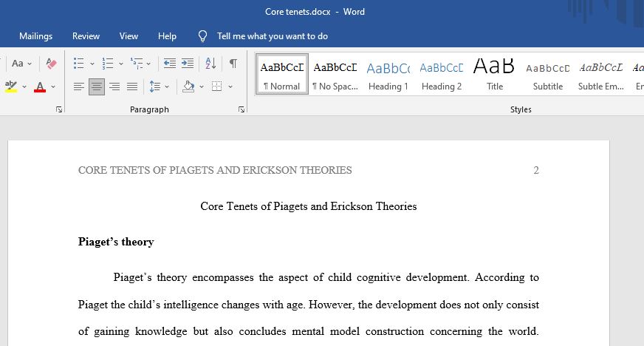Open the Help ribbon tab

(x=167, y=36)
